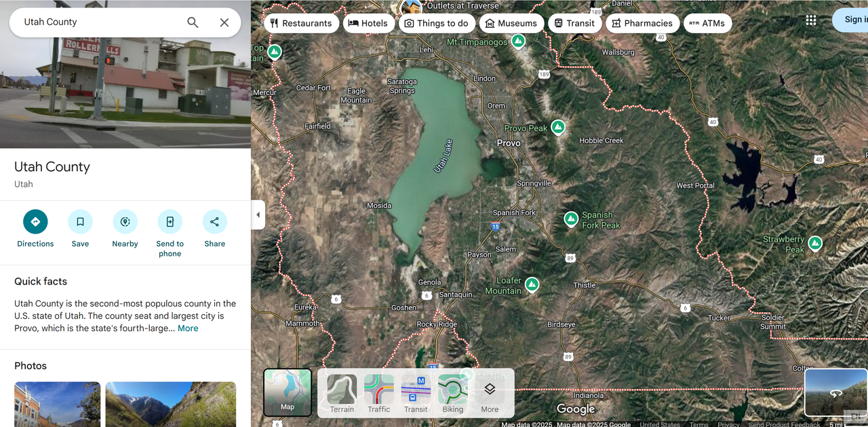
Task: Enable the Transit layer option
Action: [416, 394]
